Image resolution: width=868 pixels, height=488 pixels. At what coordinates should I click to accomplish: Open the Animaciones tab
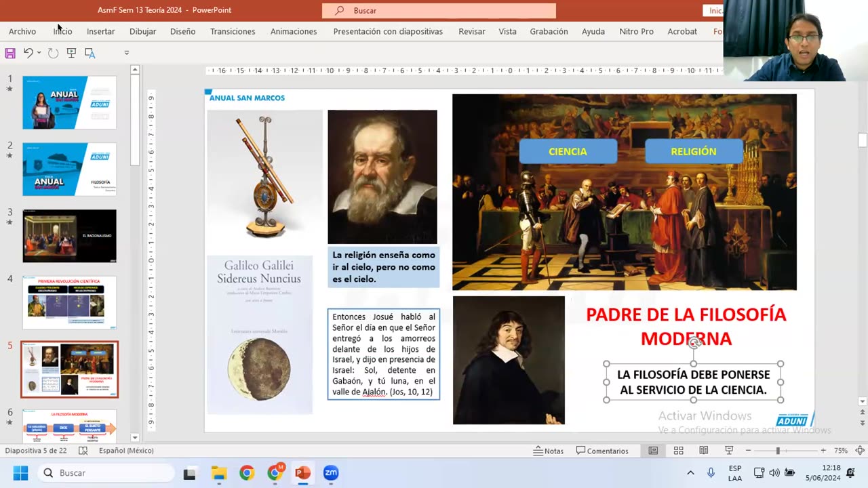click(x=294, y=31)
